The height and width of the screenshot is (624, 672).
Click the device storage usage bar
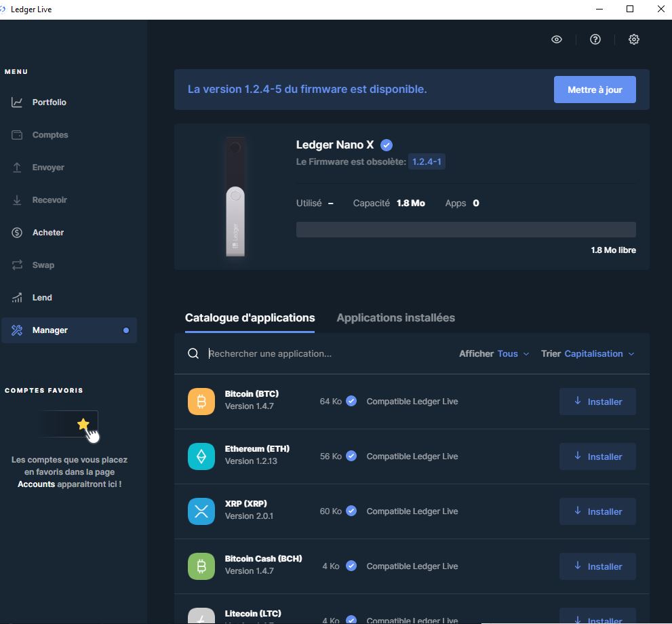(x=466, y=229)
